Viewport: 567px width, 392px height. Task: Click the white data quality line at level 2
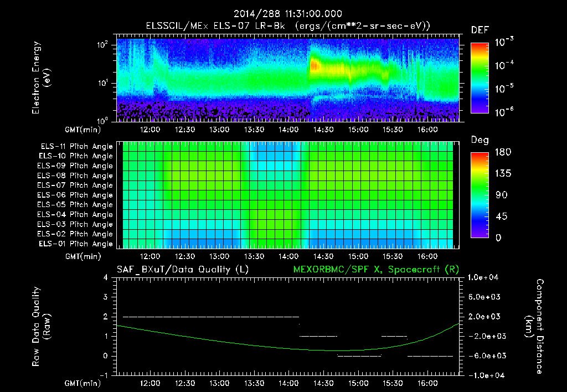pyautogui.click(x=211, y=317)
